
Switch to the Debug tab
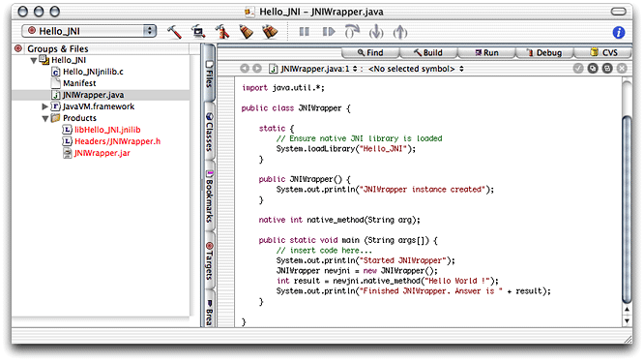(544, 52)
